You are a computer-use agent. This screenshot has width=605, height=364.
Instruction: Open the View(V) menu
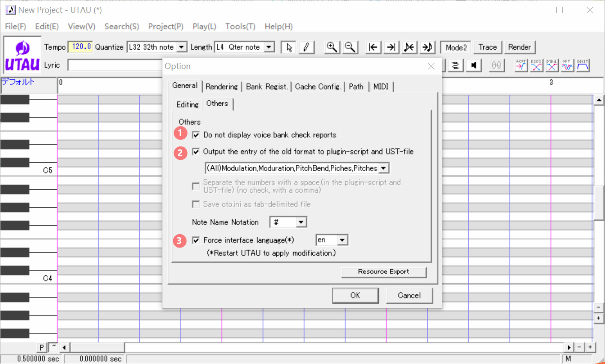81,27
